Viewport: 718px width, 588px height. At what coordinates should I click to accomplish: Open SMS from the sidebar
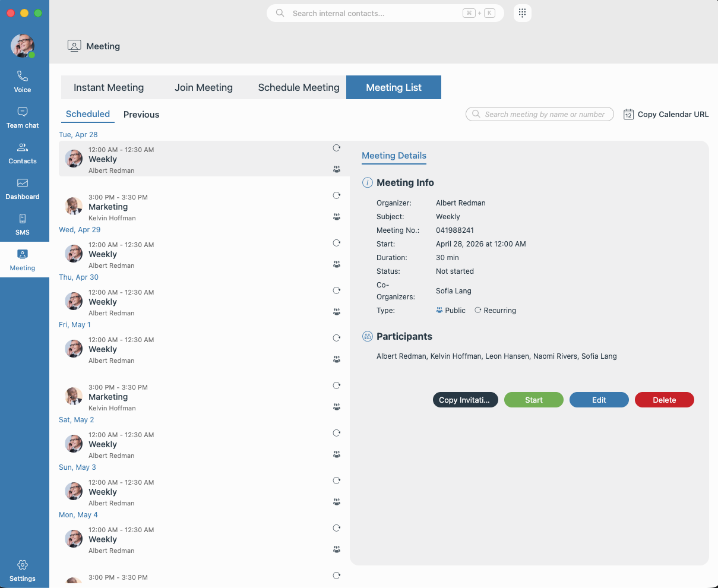[x=23, y=224]
